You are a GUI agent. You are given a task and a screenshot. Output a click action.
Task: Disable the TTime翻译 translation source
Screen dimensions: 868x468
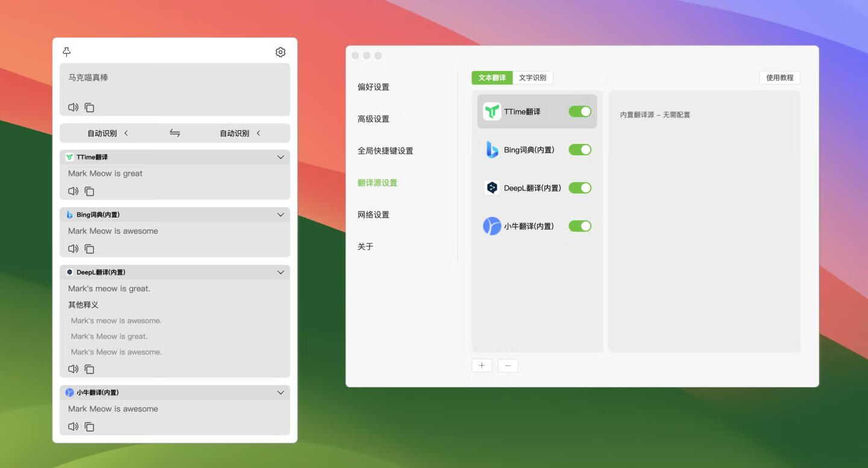pos(579,111)
